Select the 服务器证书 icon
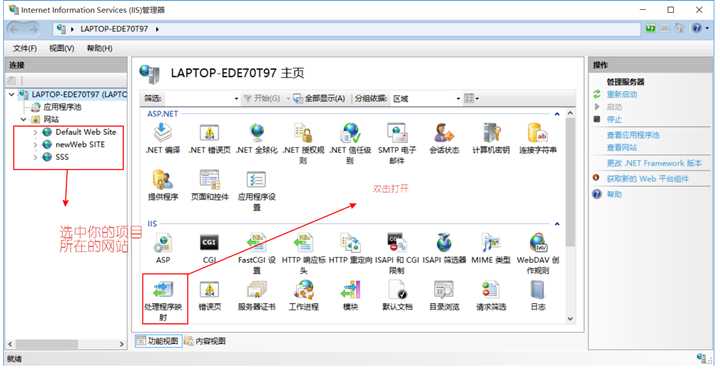This screenshot has height=370, width=720. (257, 290)
